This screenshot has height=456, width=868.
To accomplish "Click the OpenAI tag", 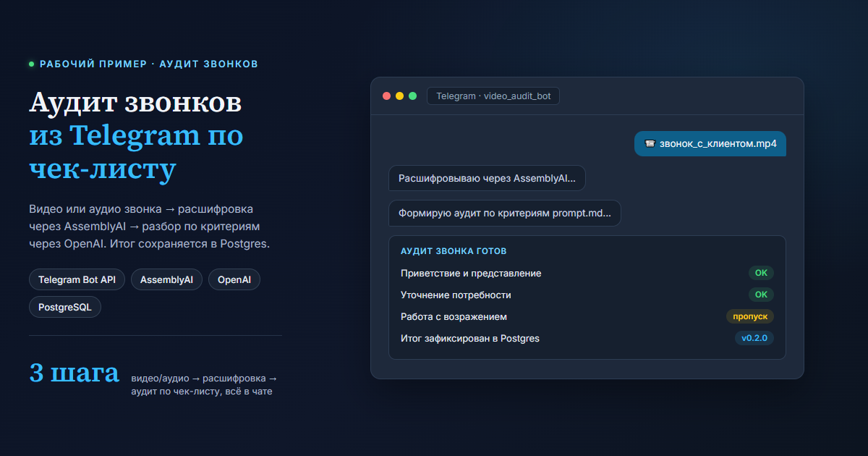I will click(x=234, y=279).
